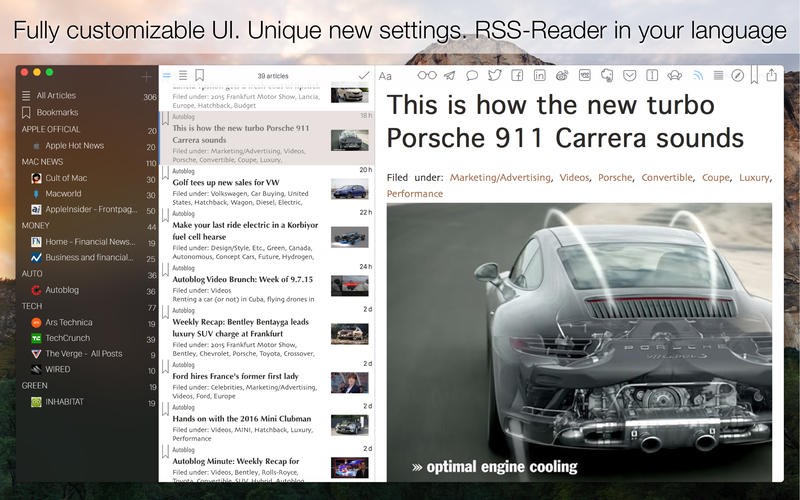Click the Marketing/Advertising tag link
Viewport: 800px width, 500px height.
click(500, 178)
